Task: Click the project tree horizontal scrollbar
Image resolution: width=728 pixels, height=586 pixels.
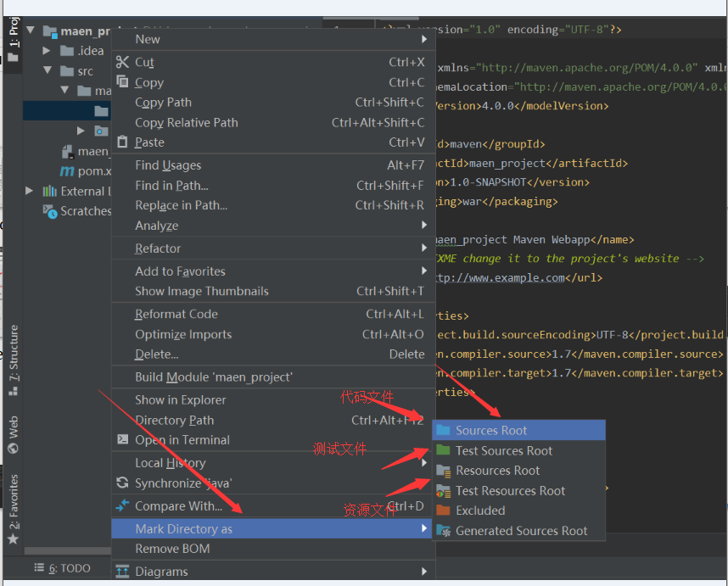Action: tap(68, 550)
